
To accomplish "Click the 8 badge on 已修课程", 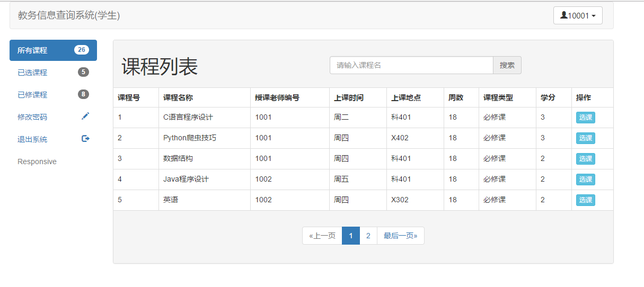I will [x=83, y=95].
